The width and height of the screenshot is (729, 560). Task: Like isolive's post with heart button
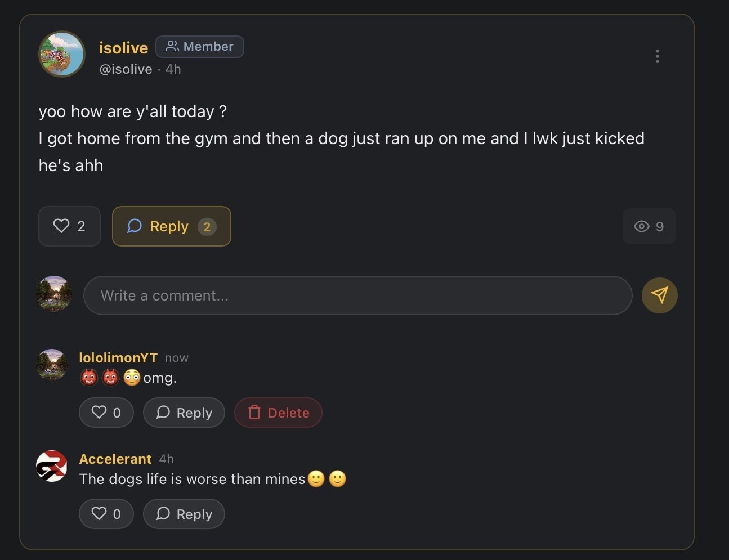pyautogui.click(x=69, y=226)
